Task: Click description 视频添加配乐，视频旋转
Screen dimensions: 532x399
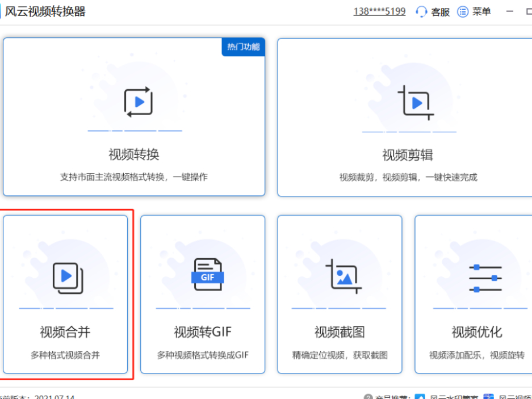Action: point(477,355)
